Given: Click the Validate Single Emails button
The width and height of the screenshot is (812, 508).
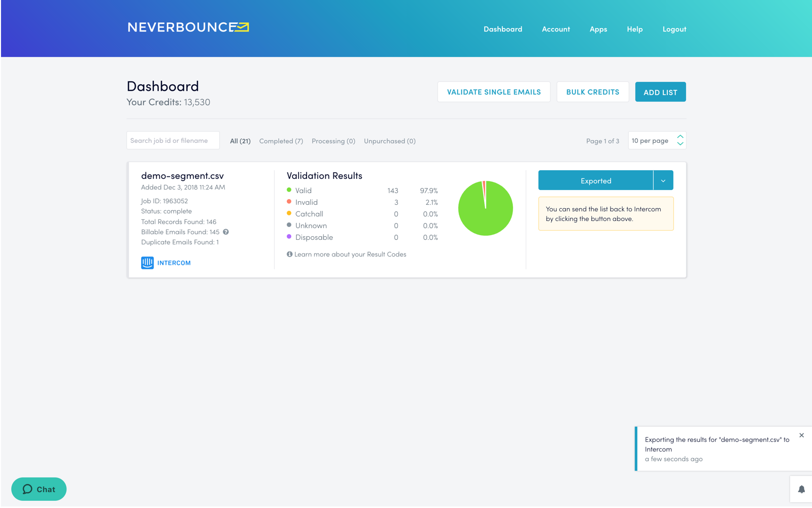Looking at the screenshot, I should pyautogui.click(x=494, y=92).
